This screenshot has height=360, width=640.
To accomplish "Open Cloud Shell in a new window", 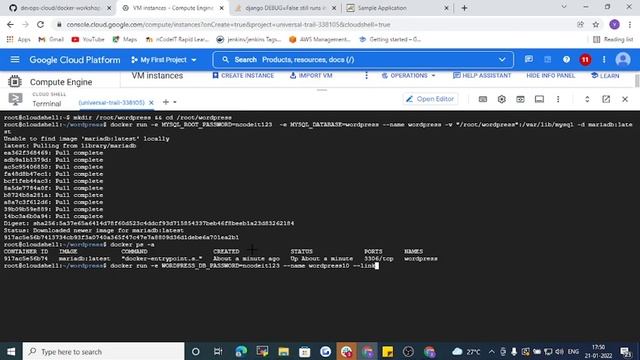I will tap(606, 99).
